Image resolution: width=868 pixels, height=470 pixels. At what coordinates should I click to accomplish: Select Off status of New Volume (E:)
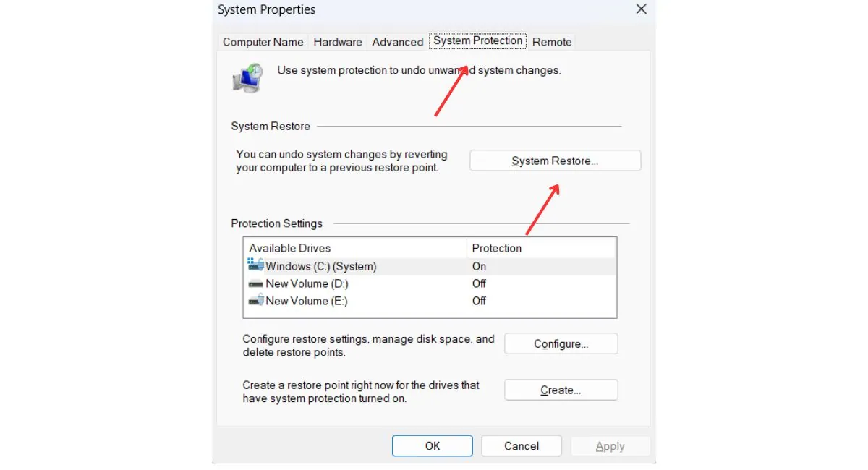(x=479, y=301)
